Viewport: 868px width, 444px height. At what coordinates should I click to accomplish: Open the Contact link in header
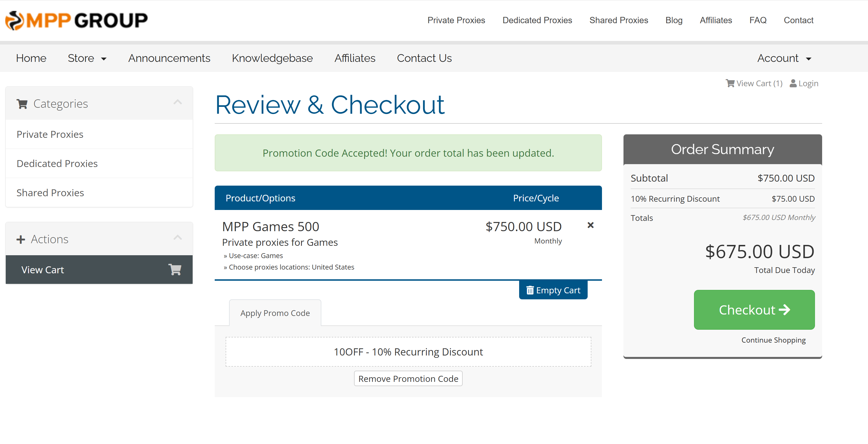(798, 20)
